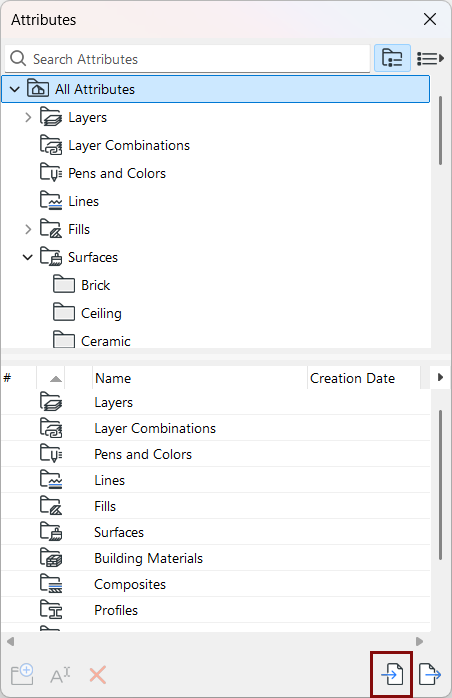Click the Fills folder icon in tree
The height and width of the screenshot is (698, 452).
tap(51, 229)
